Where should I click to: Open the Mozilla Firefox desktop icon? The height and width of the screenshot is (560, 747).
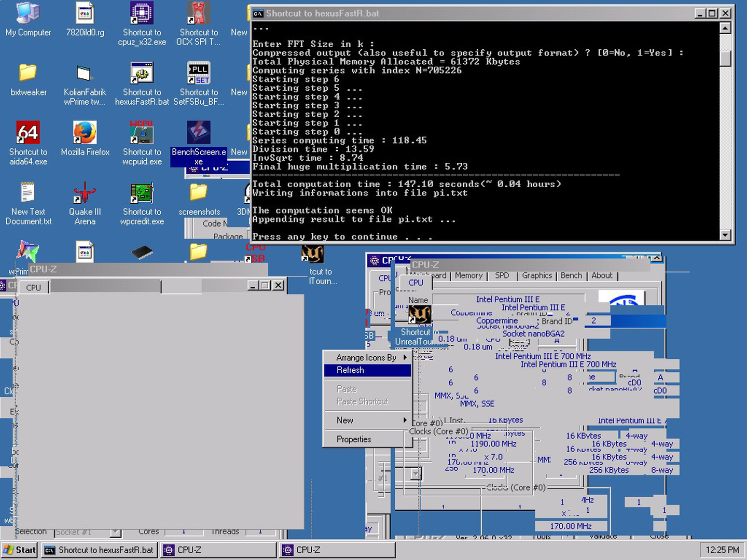point(85,139)
